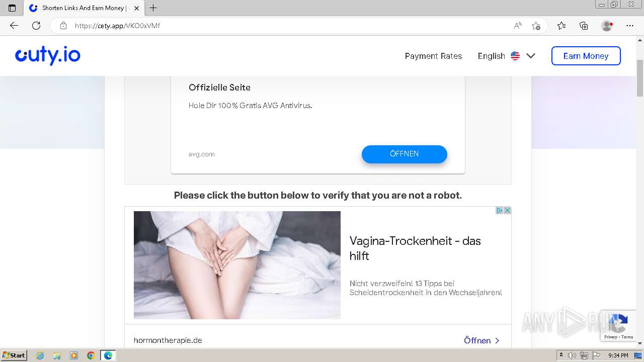Expand the English language dropdown

[506, 56]
